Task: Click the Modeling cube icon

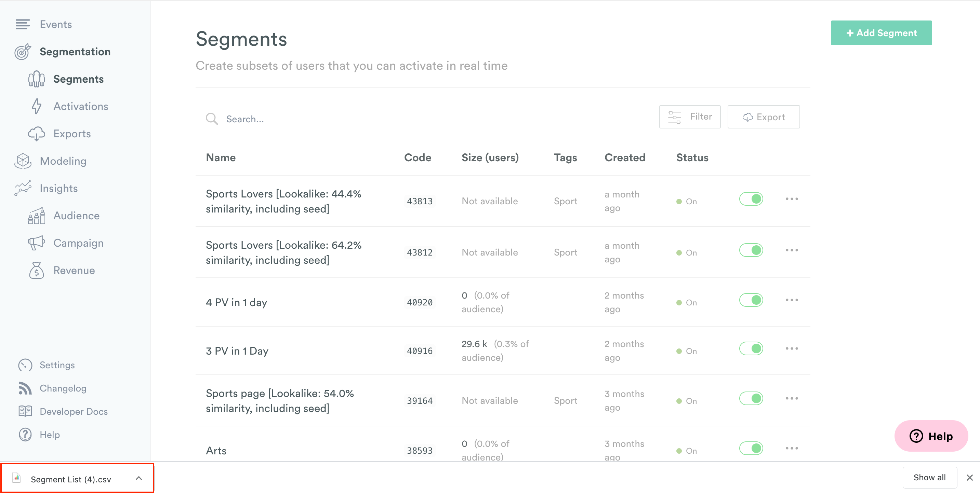Action: click(x=23, y=161)
